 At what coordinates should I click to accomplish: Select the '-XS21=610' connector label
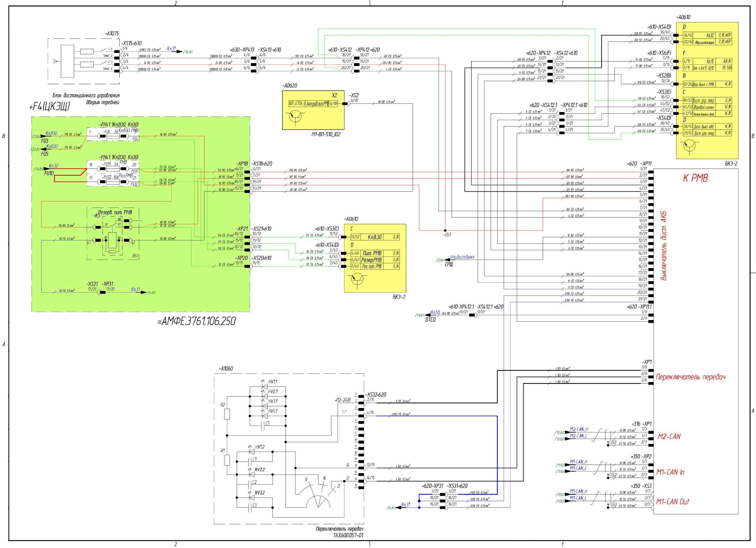tap(261, 229)
